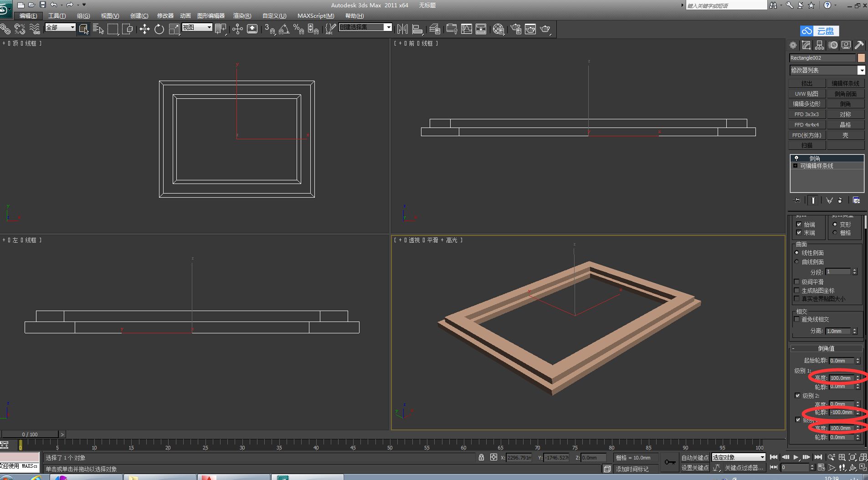This screenshot has width=868, height=480.
Task: Click the Auto Key (自动关键点) button
Action: [695, 458]
